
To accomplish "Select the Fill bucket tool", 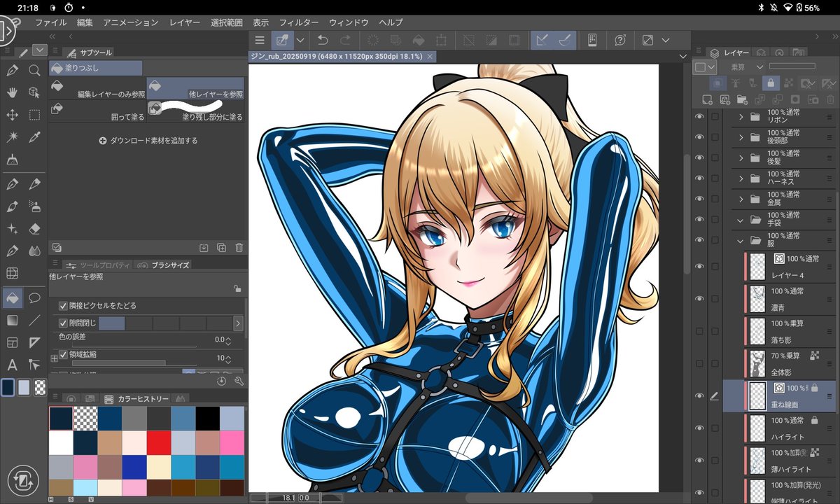I will [x=12, y=297].
